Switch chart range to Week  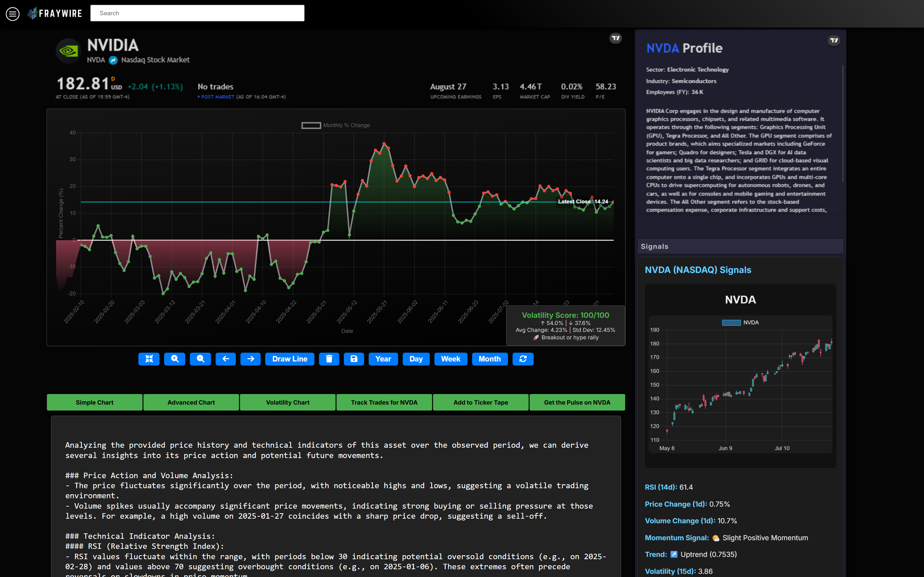(451, 359)
